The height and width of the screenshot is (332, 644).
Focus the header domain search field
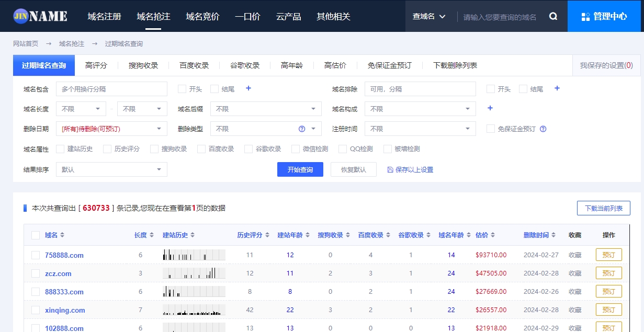[x=500, y=17]
